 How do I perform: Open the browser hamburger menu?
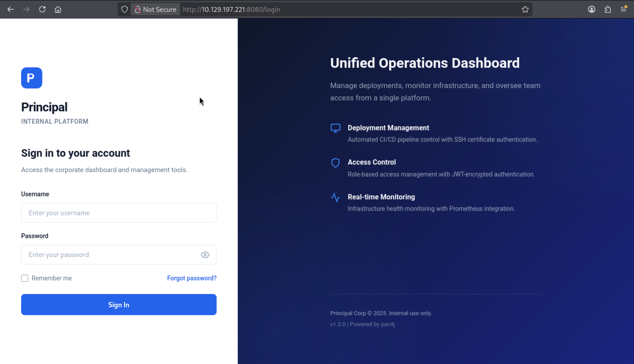623,9
